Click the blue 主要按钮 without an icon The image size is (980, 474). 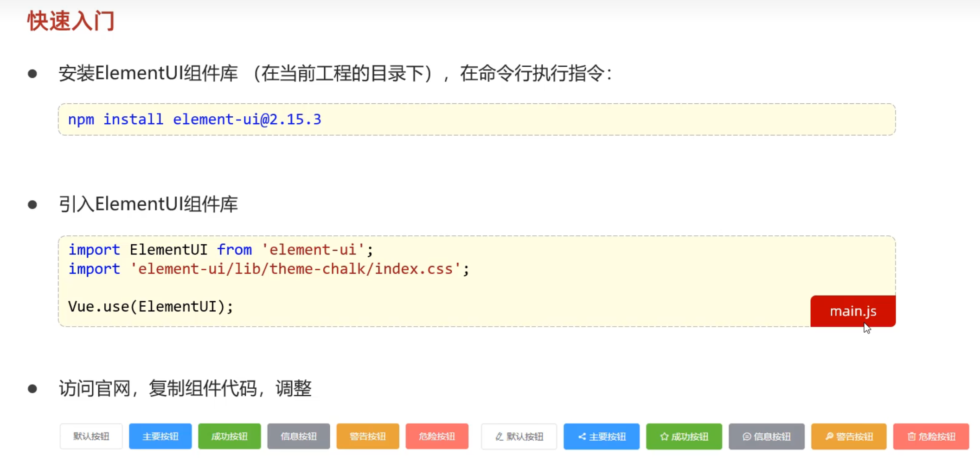[160, 436]
